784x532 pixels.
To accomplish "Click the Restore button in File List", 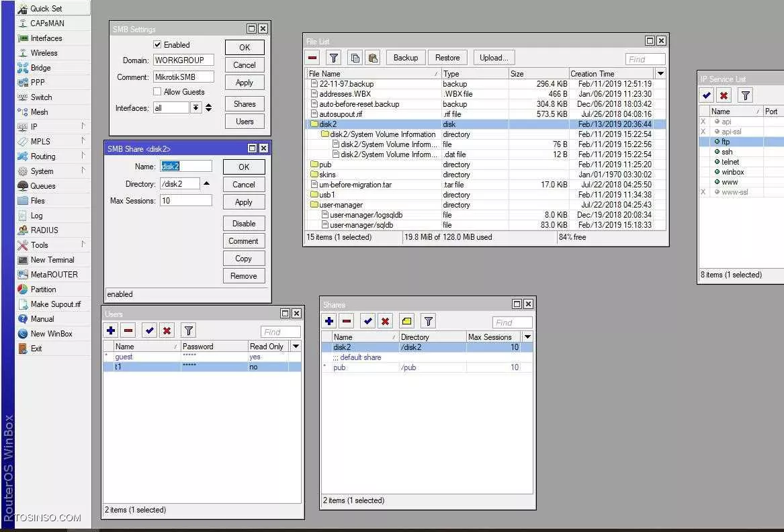I will (447, 58).
